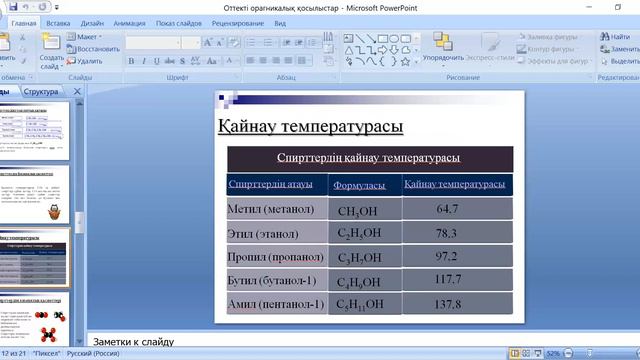Switch to the Вставка ribbon tab
The image size is (640, 360).
(58, 23)
